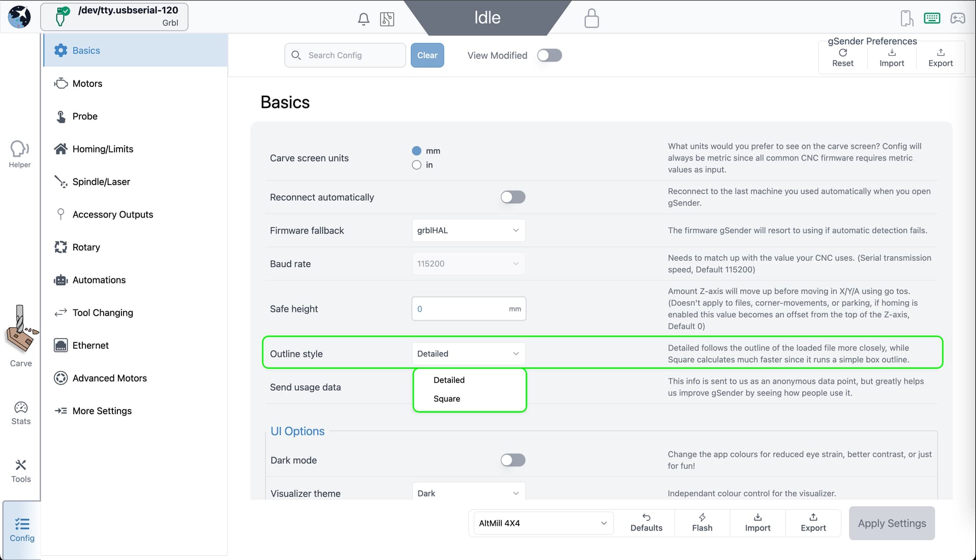
Task: Click the notification bell icon
Action: point(363,19)
